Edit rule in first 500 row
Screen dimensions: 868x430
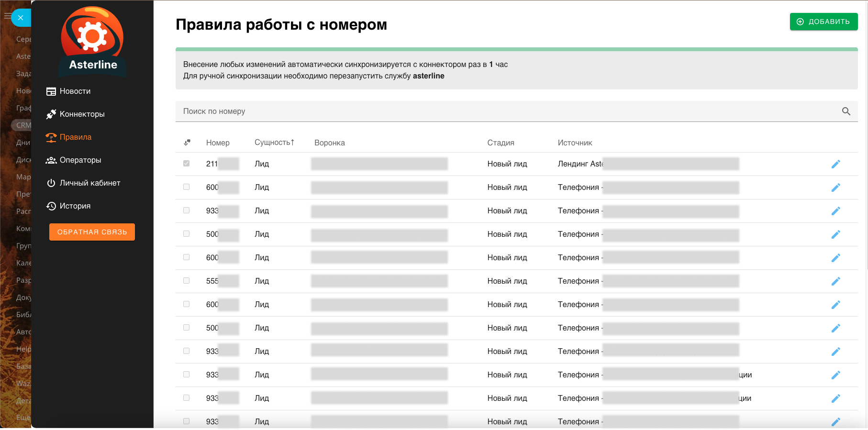pos(835,234)
